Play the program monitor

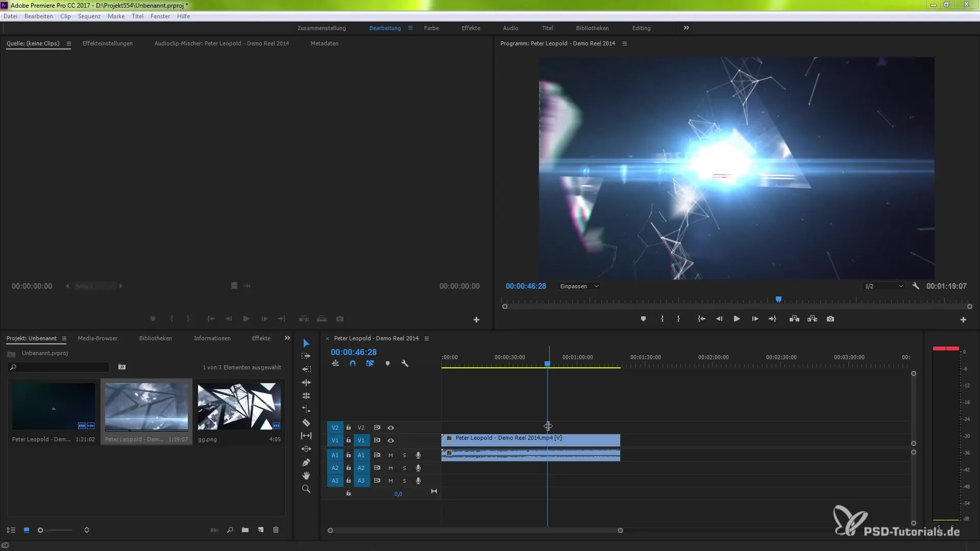737,319
